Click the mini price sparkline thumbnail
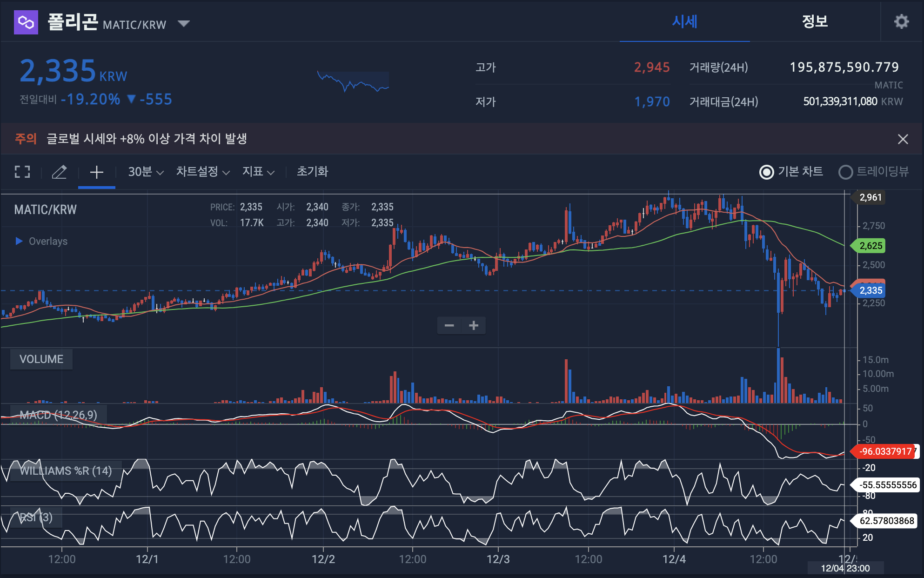Screen dimensions: 924x578 (x=353, y=81)
